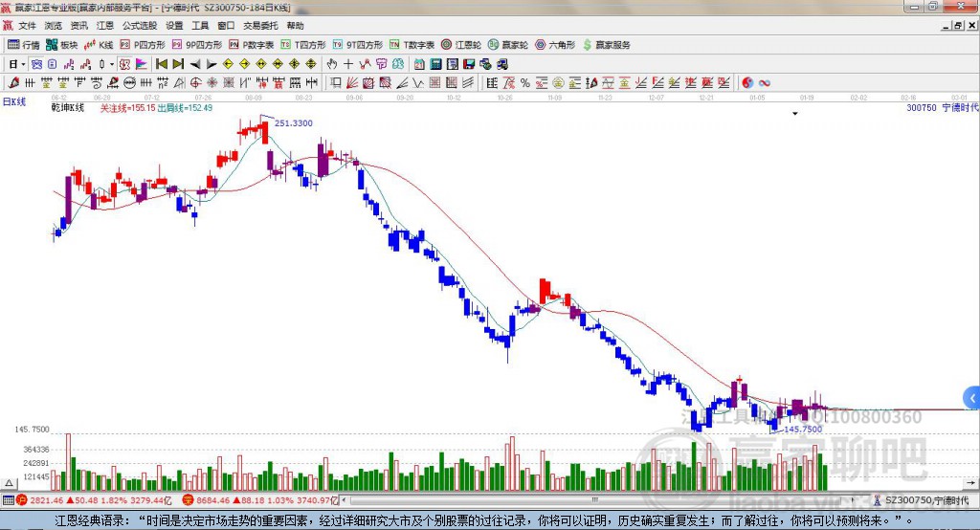Open the 9P四方形 tool

click(197, 45)
